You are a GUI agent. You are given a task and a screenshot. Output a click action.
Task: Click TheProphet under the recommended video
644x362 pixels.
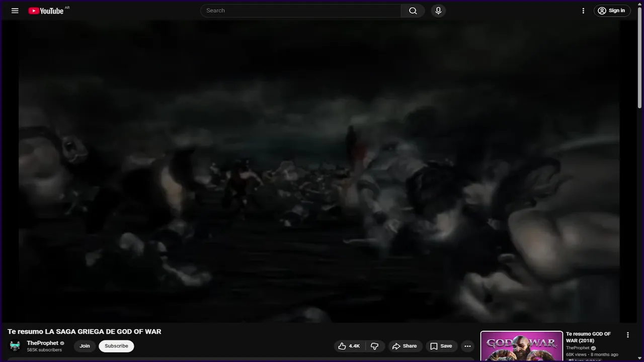(x=578, y=348)
